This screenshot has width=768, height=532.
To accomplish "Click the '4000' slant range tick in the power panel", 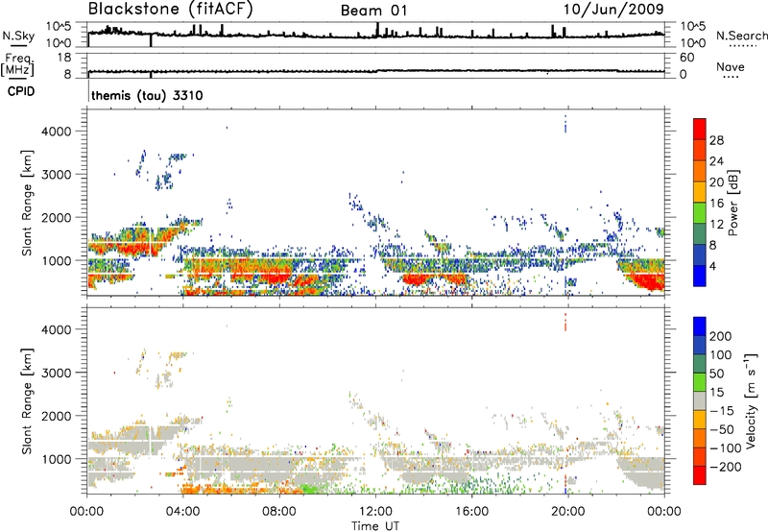I will 56,132.
